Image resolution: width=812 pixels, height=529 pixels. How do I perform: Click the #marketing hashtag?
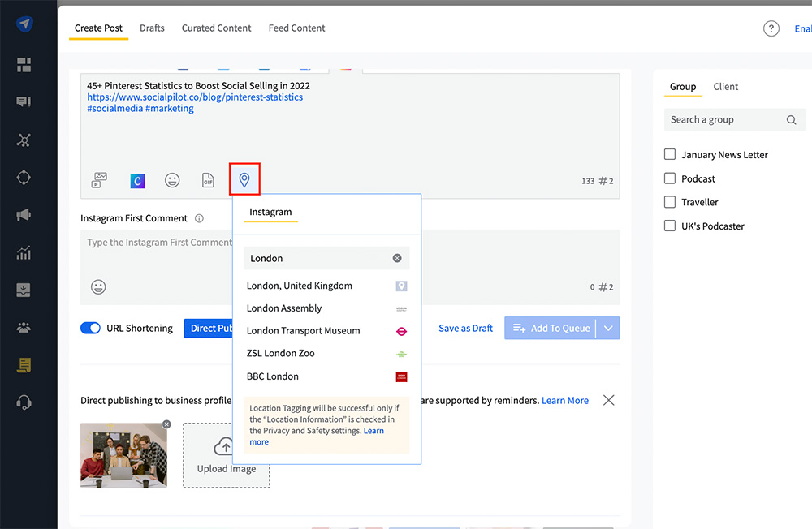click(170, 109)
